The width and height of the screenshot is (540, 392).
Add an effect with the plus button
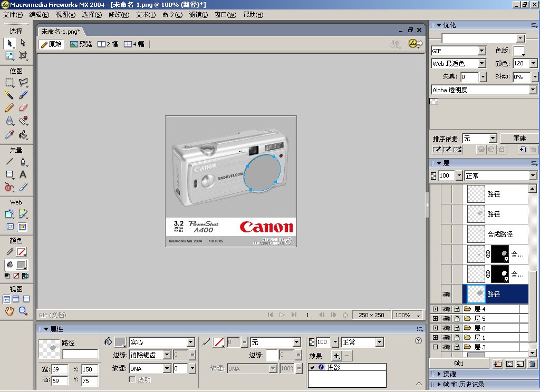336,356
